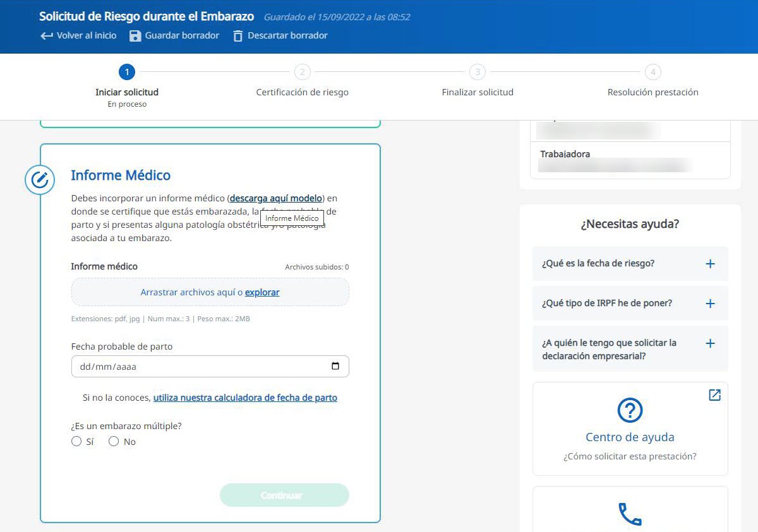The image size is (758, 532).
Task: Expand '¿Qué es la fecha de riesgo?' question
Action: tap(710, 264)
